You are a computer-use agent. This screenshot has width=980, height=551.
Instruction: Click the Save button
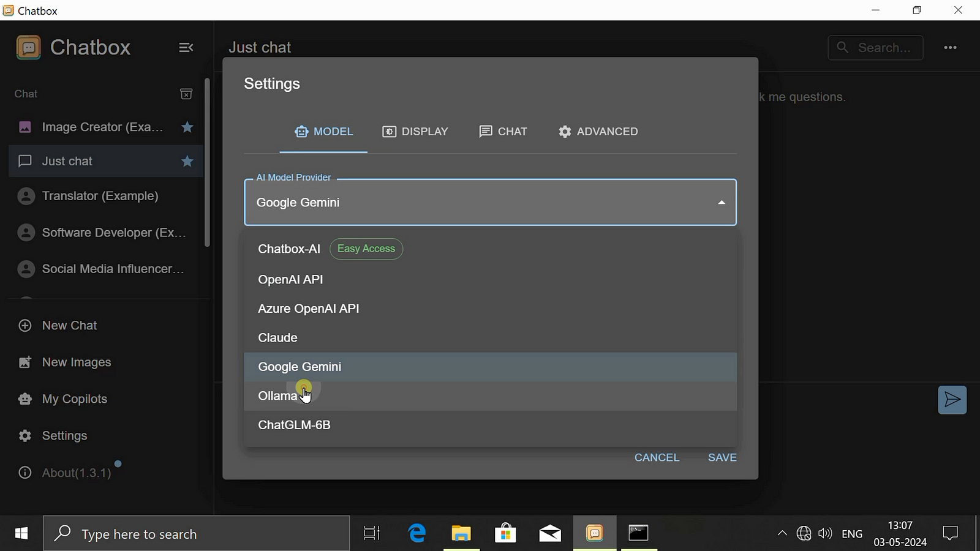point(722,457)
